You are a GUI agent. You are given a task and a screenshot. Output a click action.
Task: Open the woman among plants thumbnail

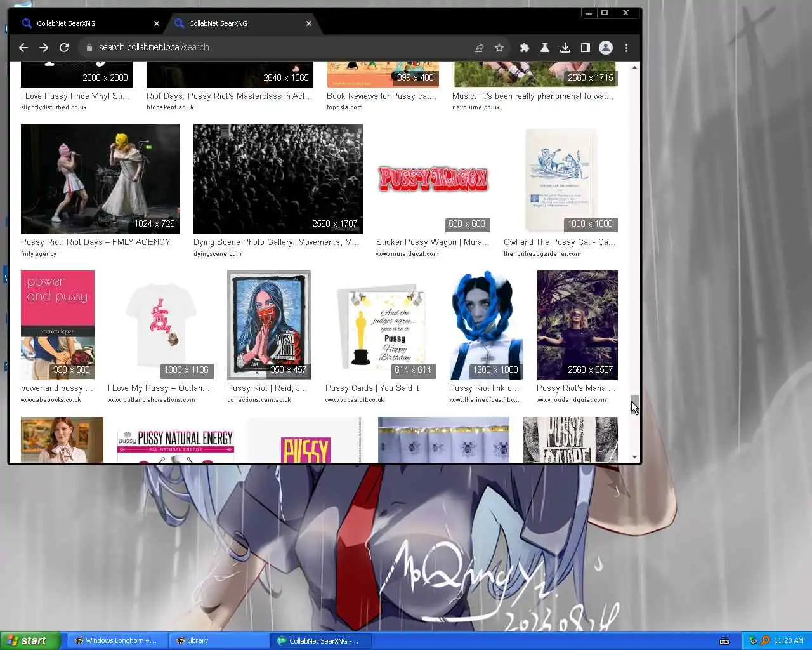click(x=577, y=325)
